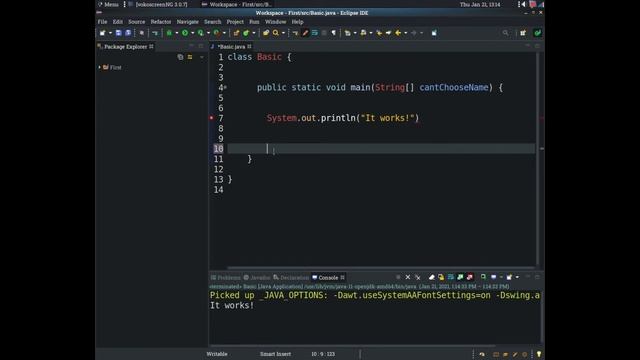The width and height of the screenshot is (640, 360).
Task: Open the New file dropdown arrow
Action: 110,33
